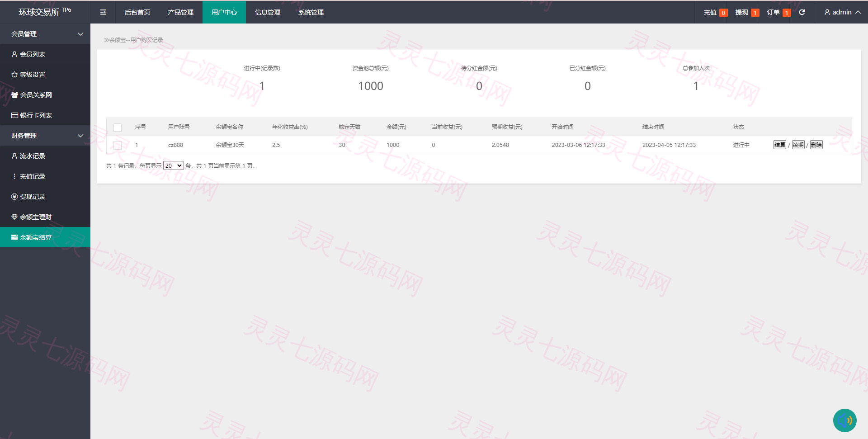This screenshot has width=868, height=439.
Task: Toggle the select-all checkbox in table header
Action: [118, 127]
